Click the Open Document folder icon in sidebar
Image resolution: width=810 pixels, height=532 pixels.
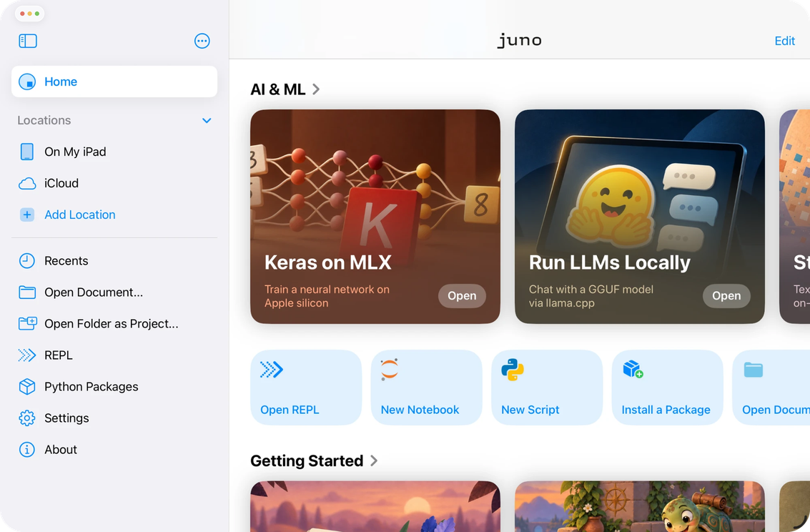[x=27, y=292]
